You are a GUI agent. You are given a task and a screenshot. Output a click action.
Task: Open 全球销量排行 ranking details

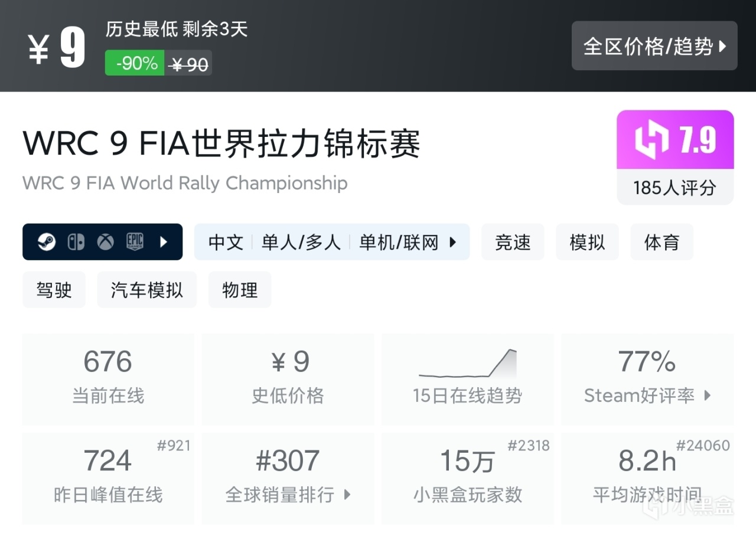pos(347,495)
